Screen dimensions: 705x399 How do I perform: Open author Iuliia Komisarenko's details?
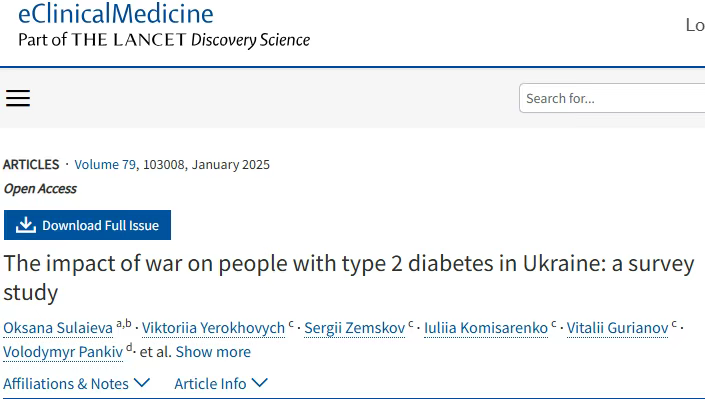click(486, 328)
